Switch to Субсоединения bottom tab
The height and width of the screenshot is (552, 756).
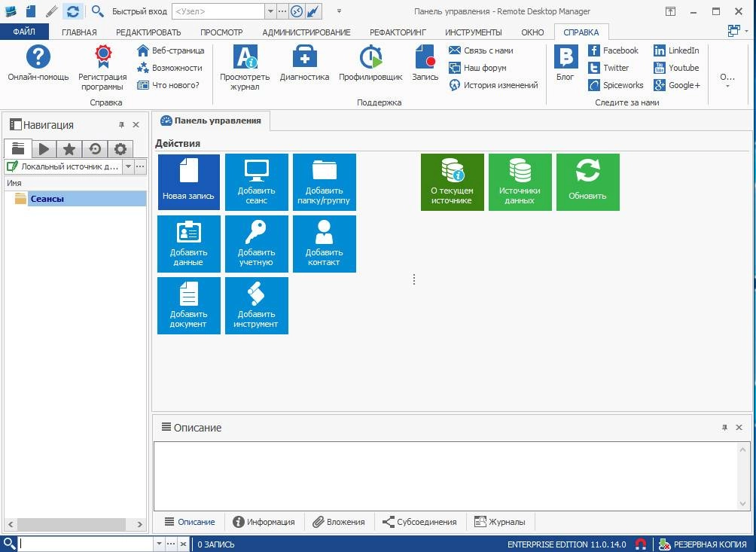[x=419, y=522]
